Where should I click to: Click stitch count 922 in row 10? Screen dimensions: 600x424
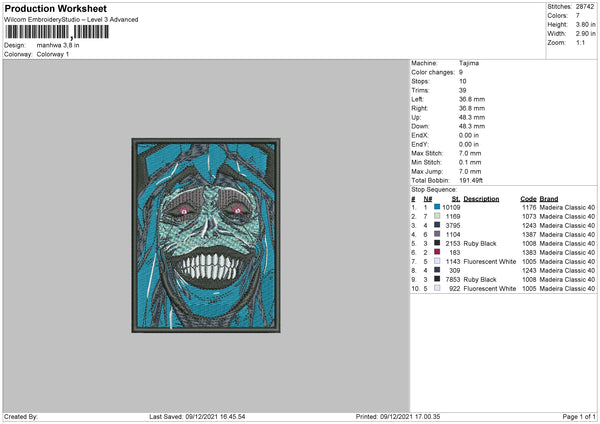tap(455, 289)
